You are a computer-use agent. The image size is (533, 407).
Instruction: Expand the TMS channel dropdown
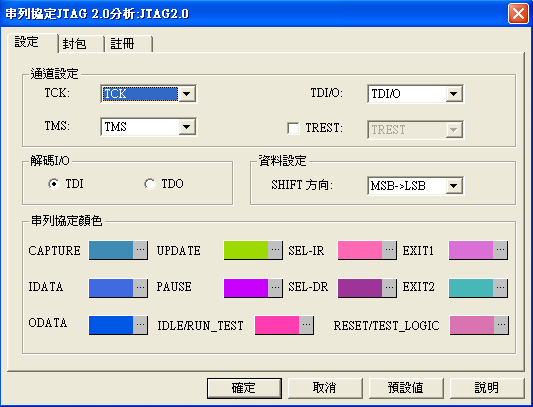[187, 127]
